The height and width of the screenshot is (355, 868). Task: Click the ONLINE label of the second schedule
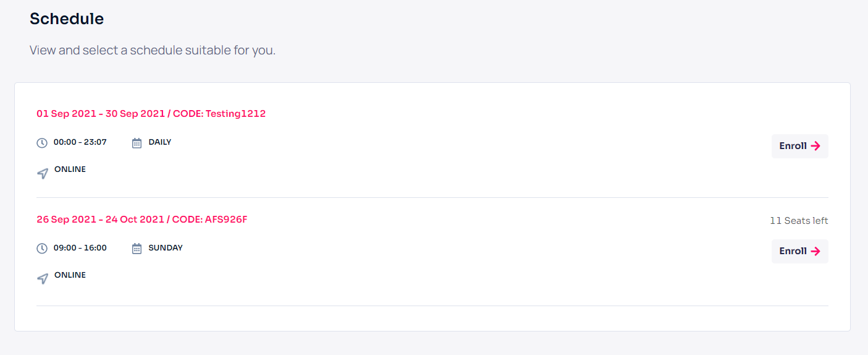click(x=70, y=275)
